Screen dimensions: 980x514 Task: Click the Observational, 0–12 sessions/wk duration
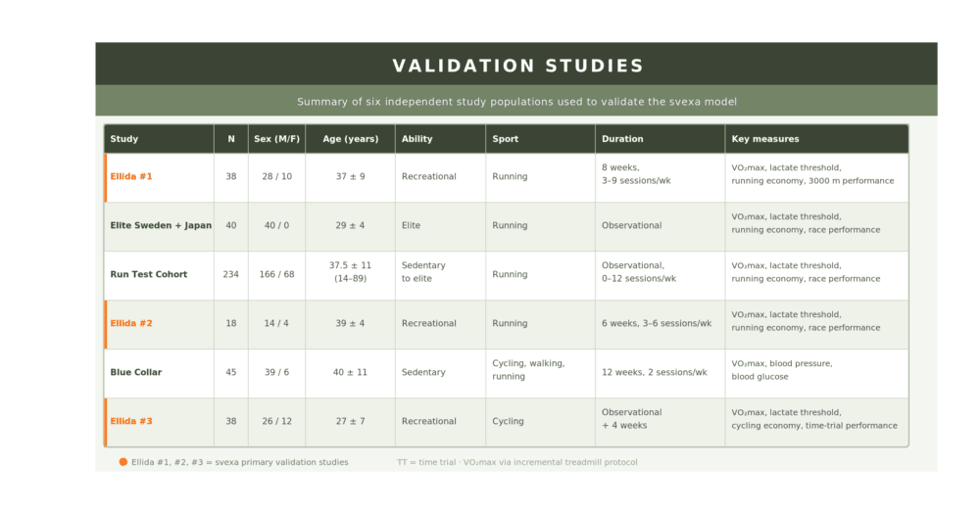click(x=639, y=271)
